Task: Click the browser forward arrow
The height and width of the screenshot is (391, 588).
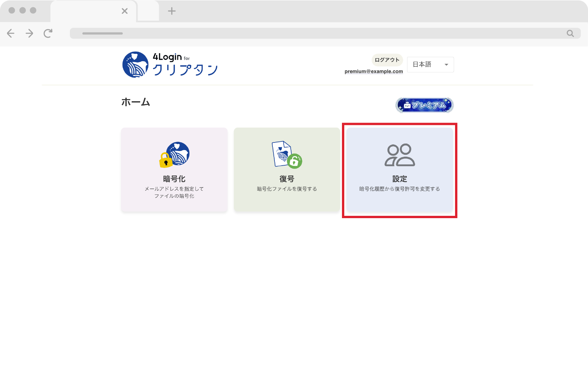Action: [29, 33]
